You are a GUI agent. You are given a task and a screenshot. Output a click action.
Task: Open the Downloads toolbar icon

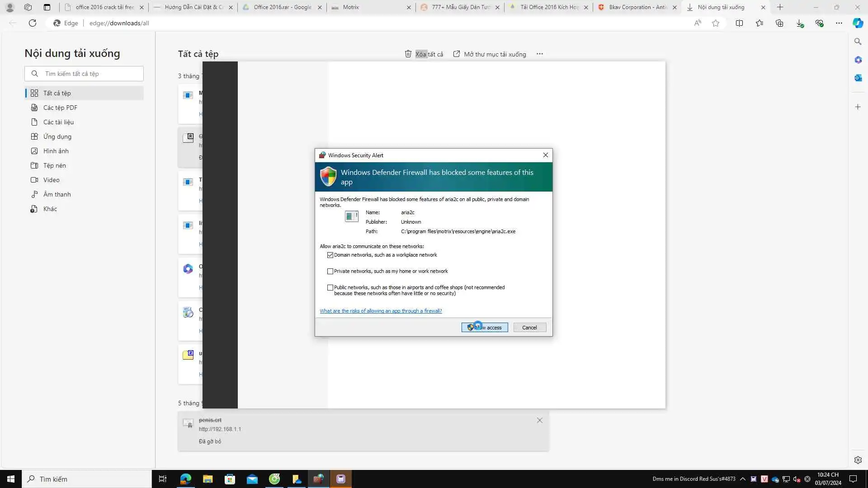[x=800, y=23]
